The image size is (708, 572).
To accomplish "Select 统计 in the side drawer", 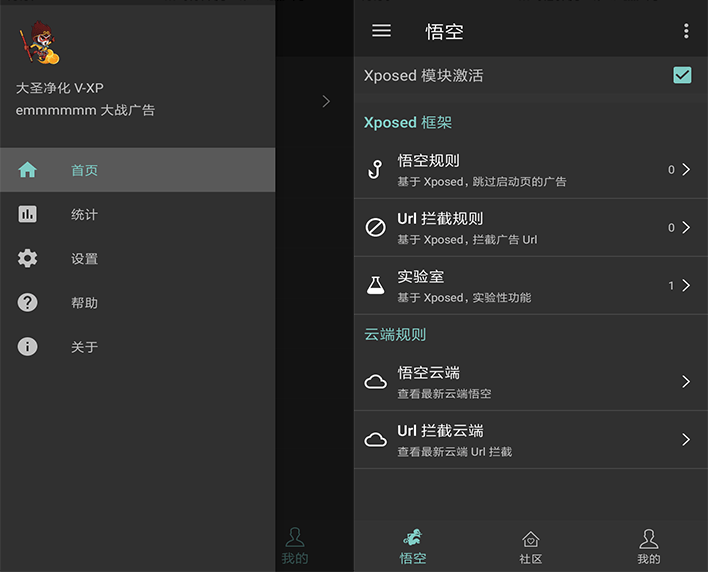I will (138, 214).
